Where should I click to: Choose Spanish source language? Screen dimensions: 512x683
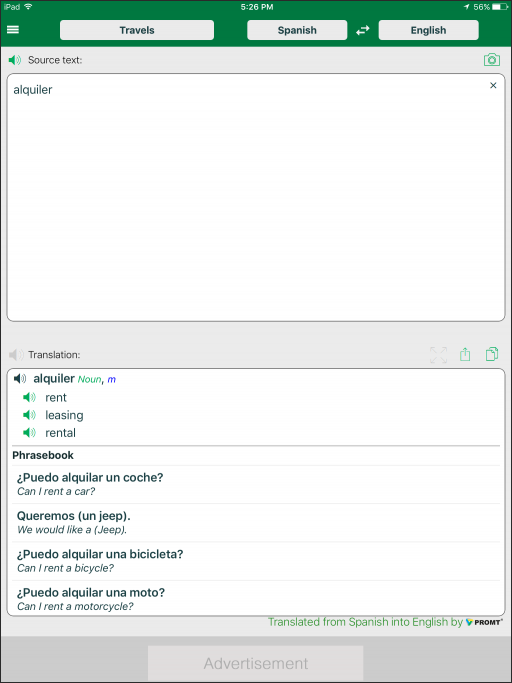tap(297, 30)
